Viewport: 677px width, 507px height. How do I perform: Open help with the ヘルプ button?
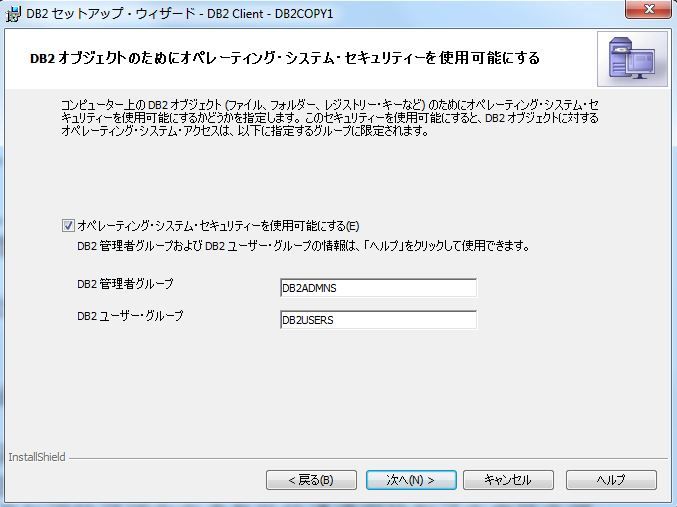click(611, 480)
